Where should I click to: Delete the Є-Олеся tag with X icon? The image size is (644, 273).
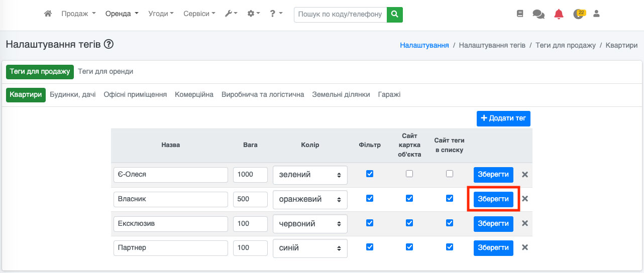(x=525, y=175)
